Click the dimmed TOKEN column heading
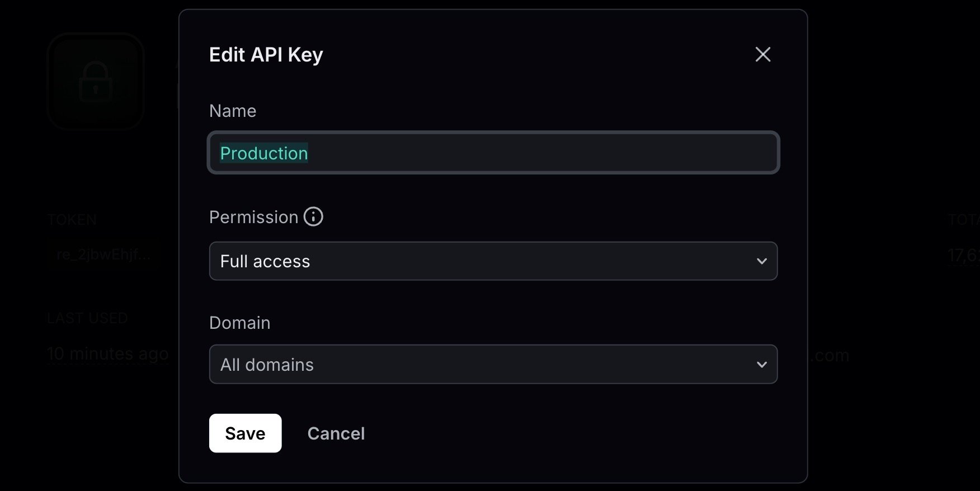 (72, 219)
